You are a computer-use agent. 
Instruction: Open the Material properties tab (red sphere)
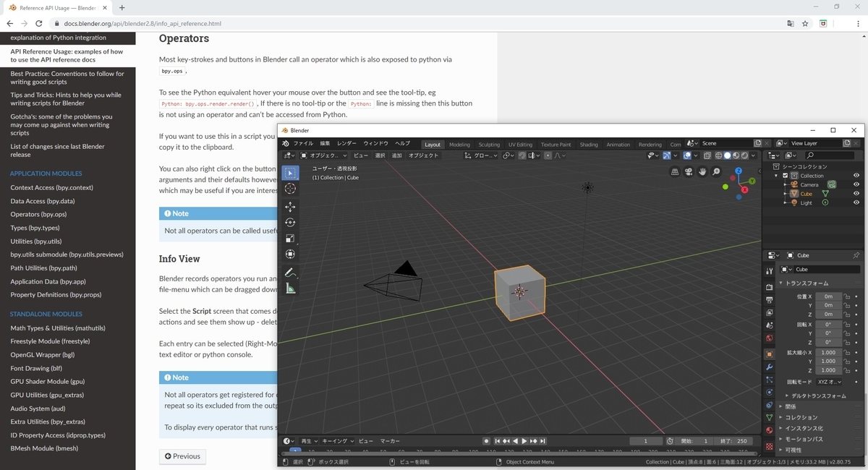[769, 430]
